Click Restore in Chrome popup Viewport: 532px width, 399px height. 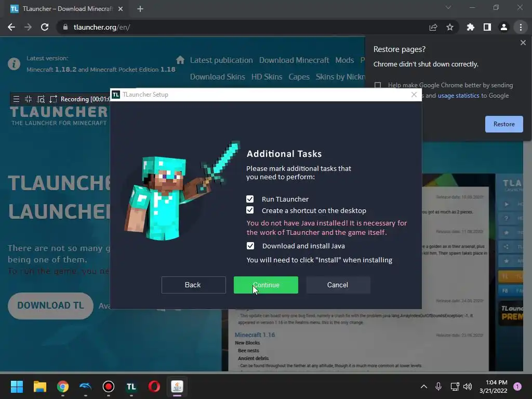click(504, 124)
